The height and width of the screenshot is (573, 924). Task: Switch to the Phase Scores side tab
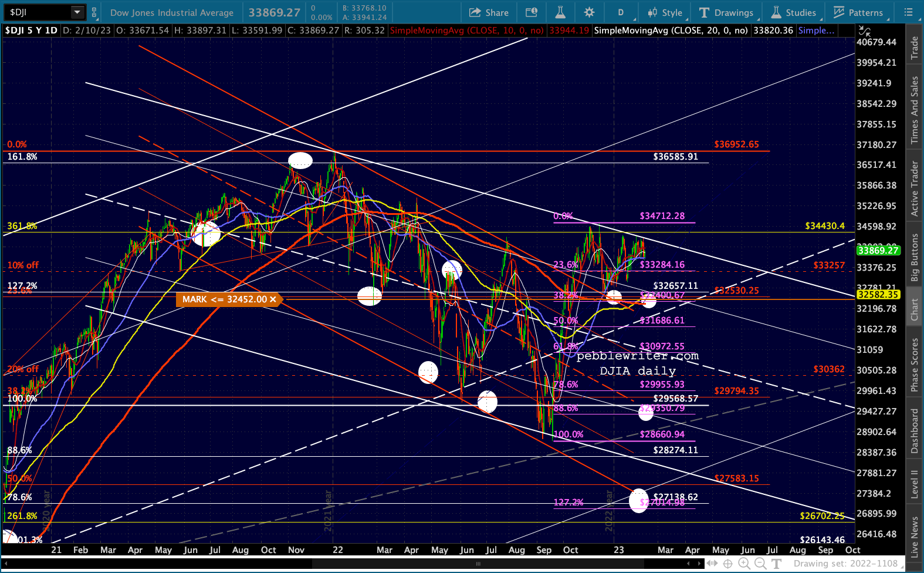point(914,365)
